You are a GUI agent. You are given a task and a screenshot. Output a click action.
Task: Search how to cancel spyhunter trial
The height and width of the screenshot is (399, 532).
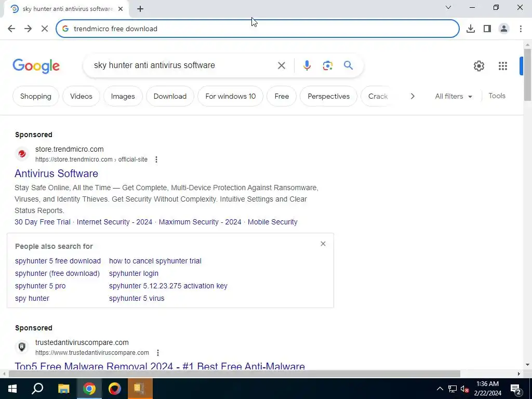click(155, 261)
